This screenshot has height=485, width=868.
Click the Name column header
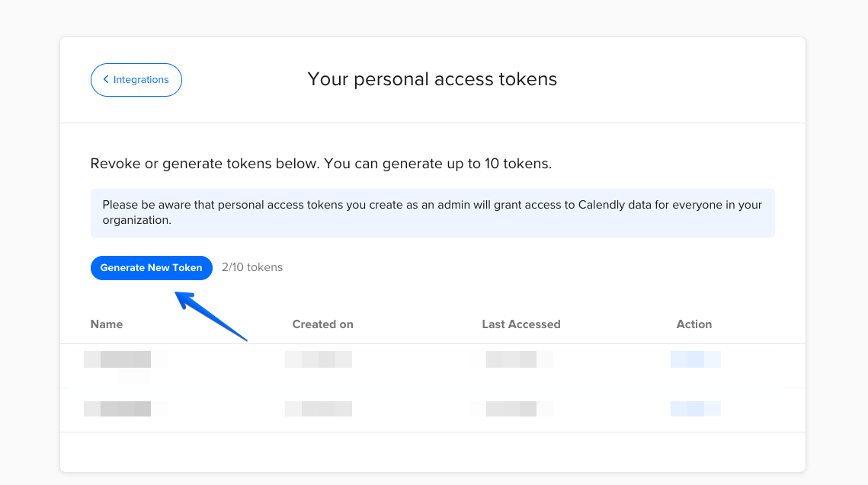pyautogui.click(x=107, y=324)
